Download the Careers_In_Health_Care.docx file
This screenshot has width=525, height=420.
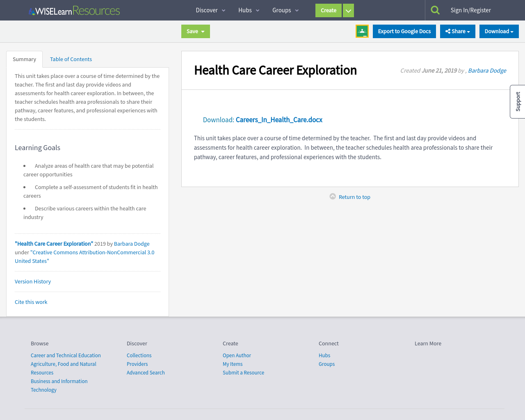(278, 119)
